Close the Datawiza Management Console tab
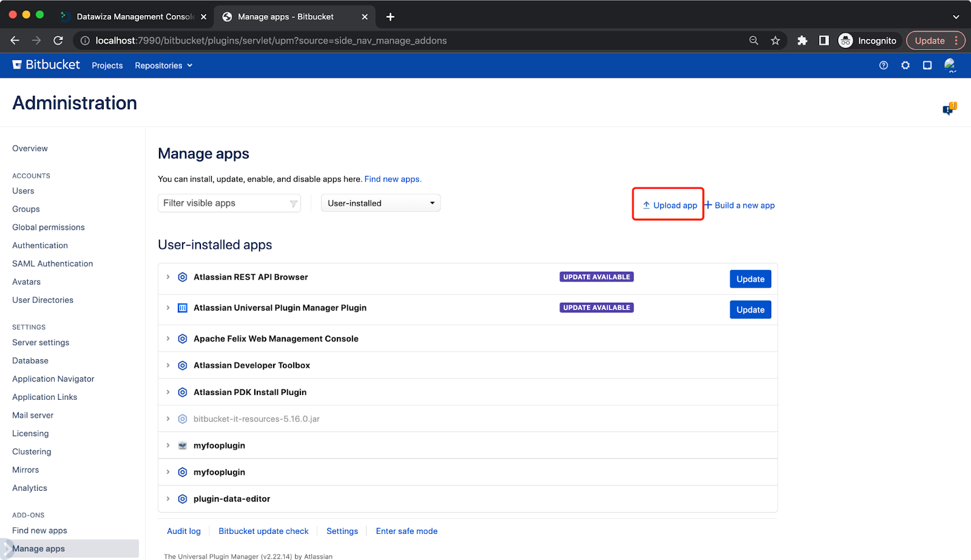The height and width of the screenshot is (560, 971). point(204,17)
